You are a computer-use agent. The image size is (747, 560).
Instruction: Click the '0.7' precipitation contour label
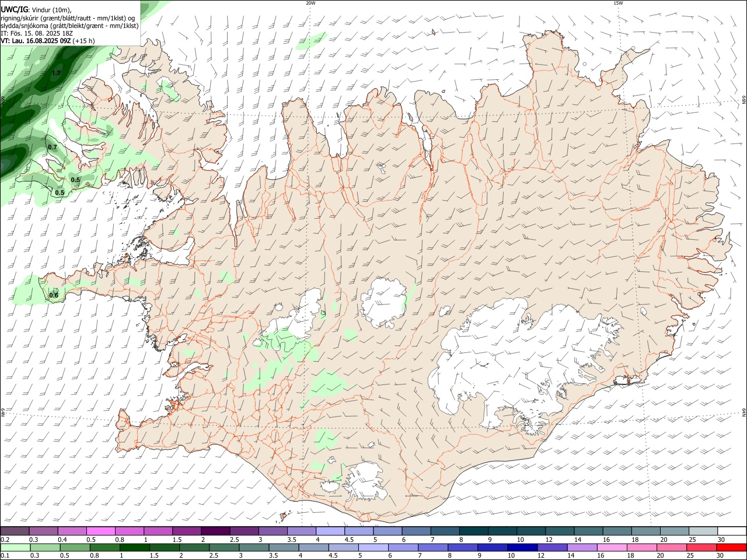tap(53, 147)
